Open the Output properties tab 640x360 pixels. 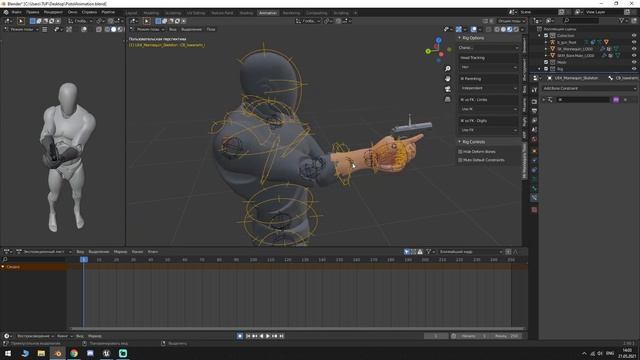534,111
